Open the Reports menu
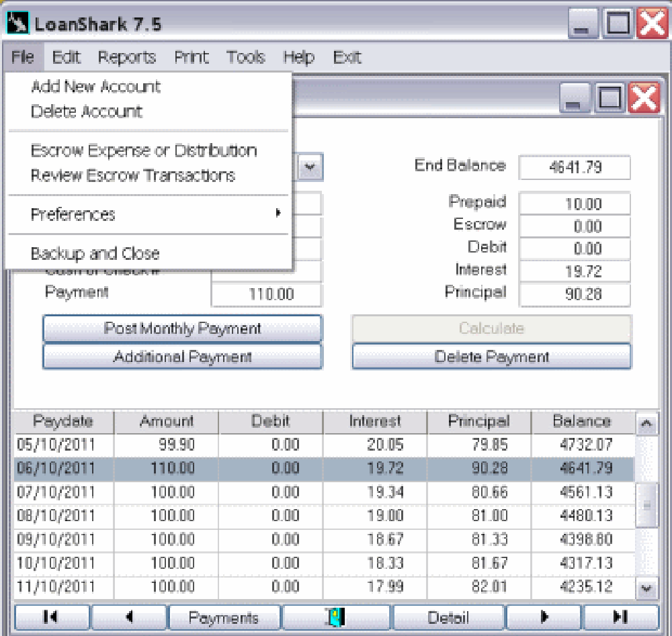The image size is (672, 636). coord(127,57)
